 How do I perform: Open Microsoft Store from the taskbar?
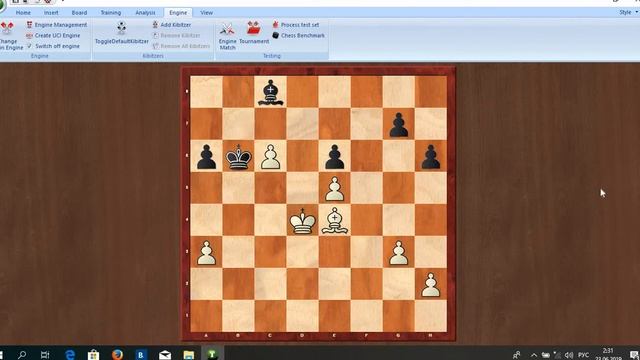coord(93,354)
